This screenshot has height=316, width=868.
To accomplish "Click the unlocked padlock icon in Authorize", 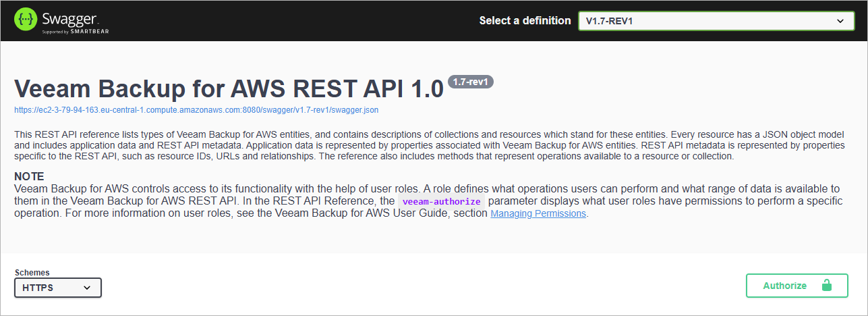I will coord(827,285).
